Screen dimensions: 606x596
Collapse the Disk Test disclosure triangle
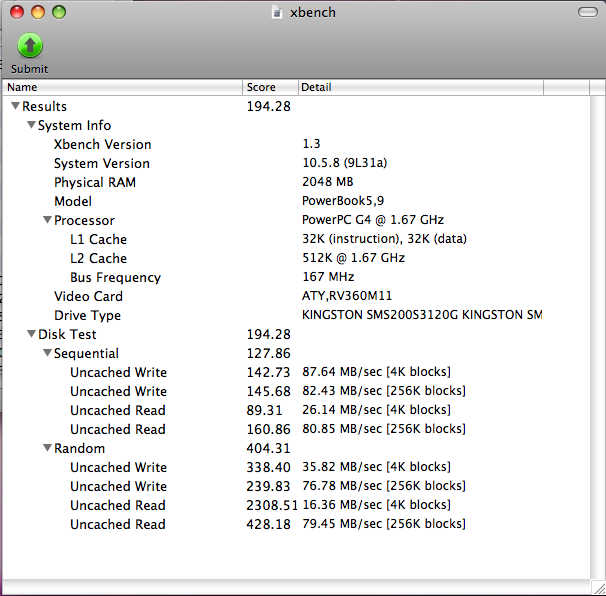[x=32, y=334]
